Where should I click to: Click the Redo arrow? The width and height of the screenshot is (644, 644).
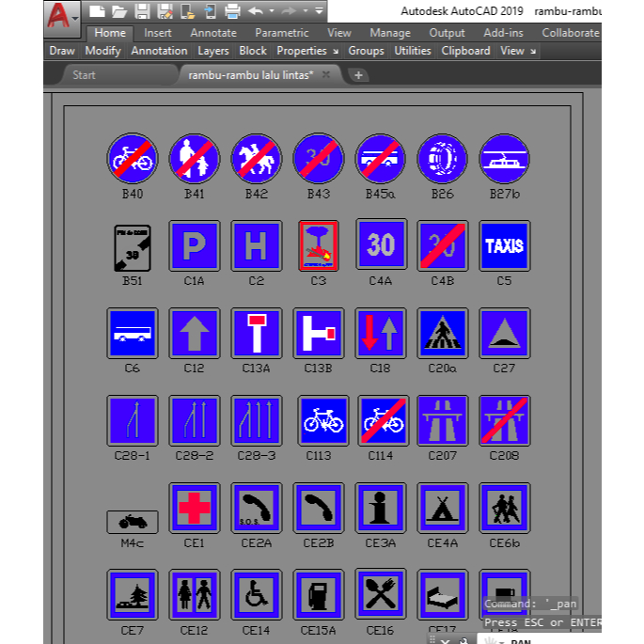(290, 11)
